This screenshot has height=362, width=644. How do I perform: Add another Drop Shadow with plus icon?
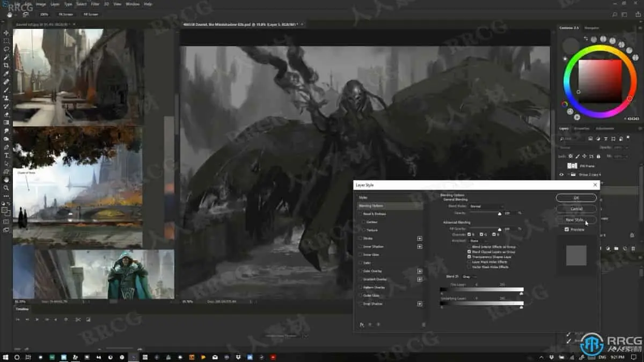tap(420, 304)
